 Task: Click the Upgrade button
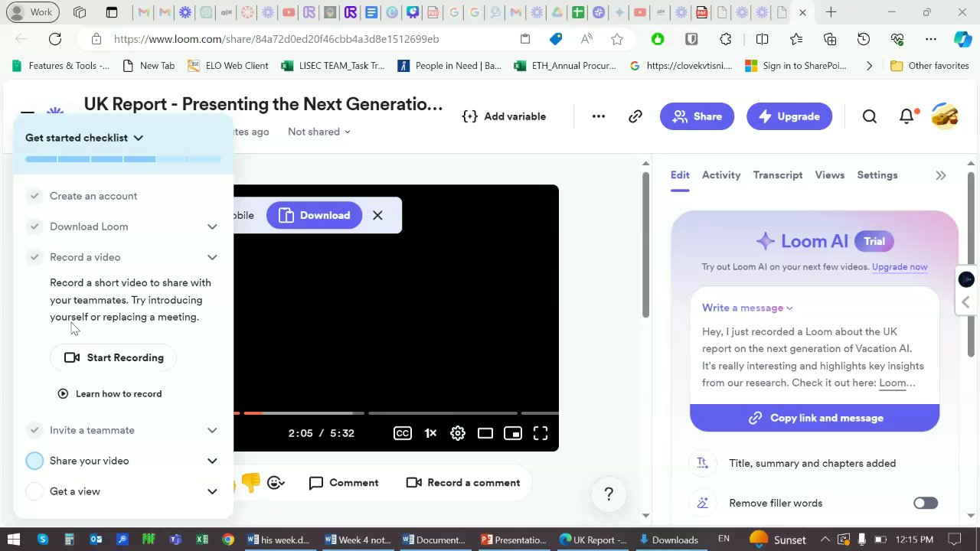(x=789, y=116)
